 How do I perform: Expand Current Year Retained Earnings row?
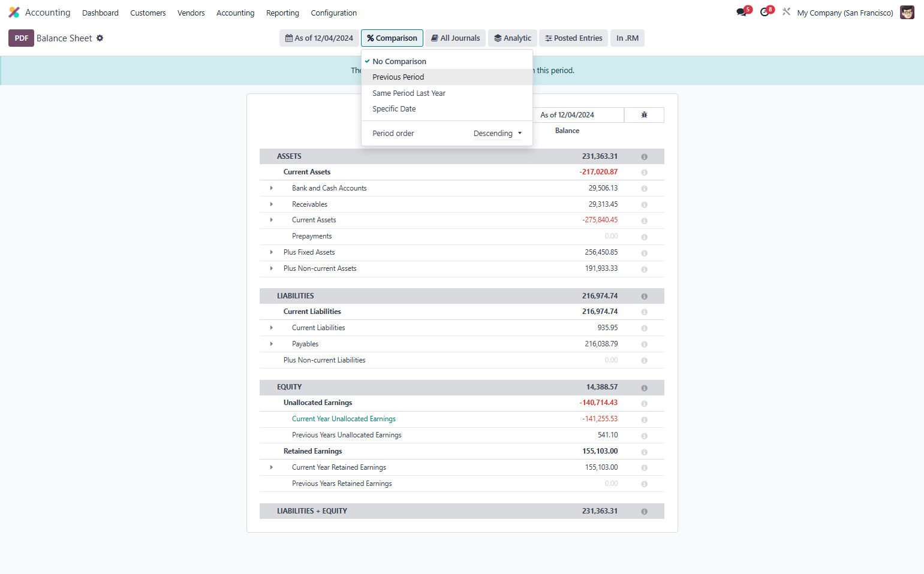272,467
